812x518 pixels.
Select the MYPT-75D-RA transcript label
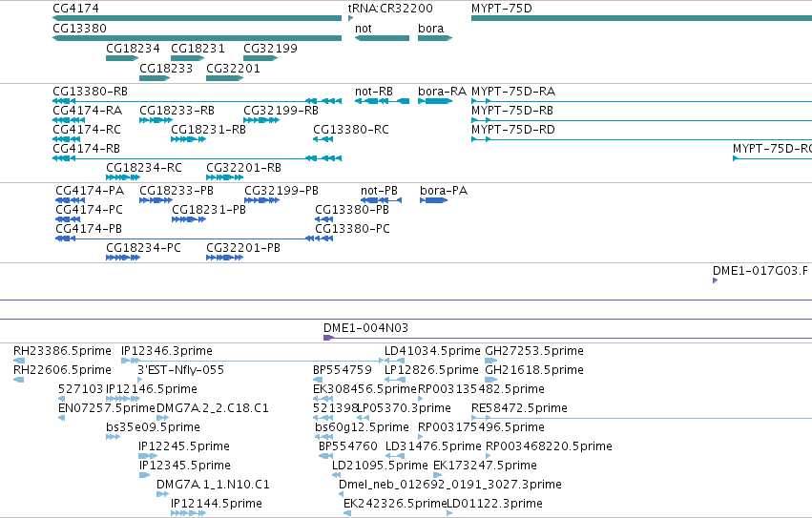point(513,92)
